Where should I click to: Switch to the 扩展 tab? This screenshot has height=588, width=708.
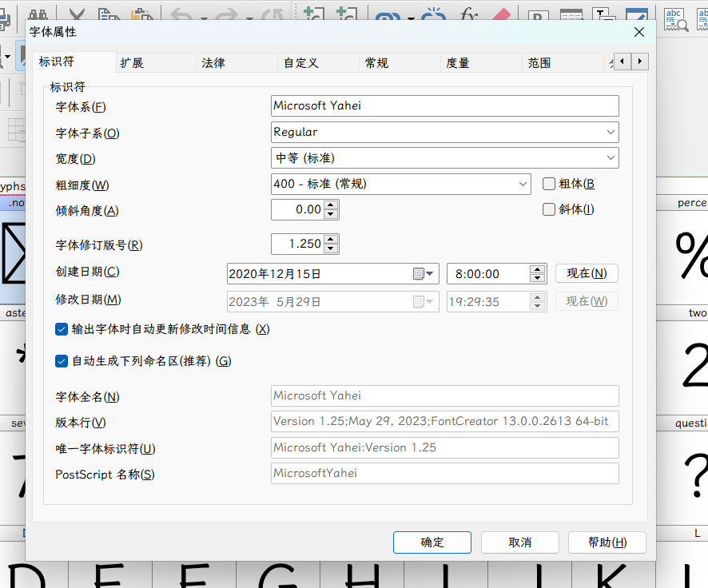(157, 63)
